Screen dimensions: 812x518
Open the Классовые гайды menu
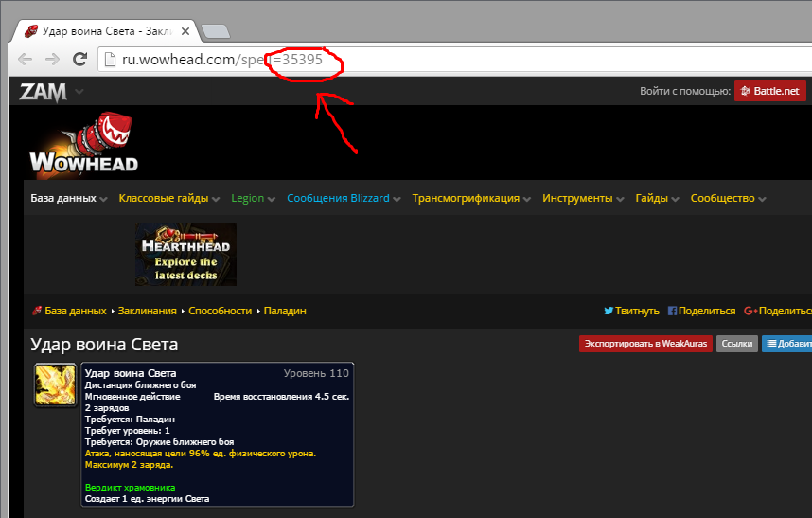pos(168,198)
